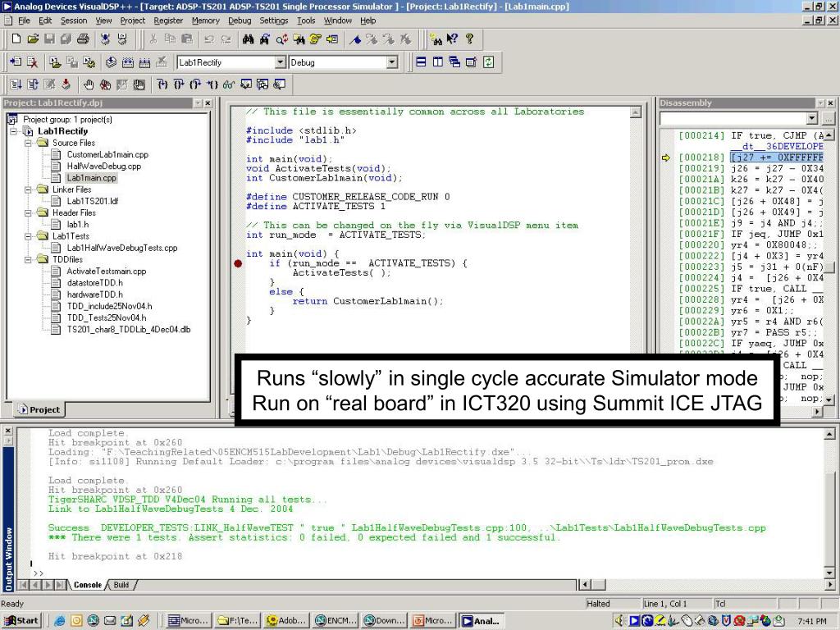The height and width of the screenshot is (630, 840).
Task: Open the Register menu
Action: [x=168, y=21]
